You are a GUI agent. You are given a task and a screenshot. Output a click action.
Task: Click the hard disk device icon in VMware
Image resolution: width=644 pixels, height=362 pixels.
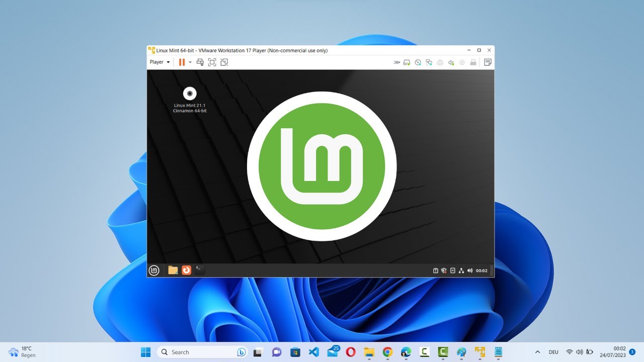pos(407,62)
